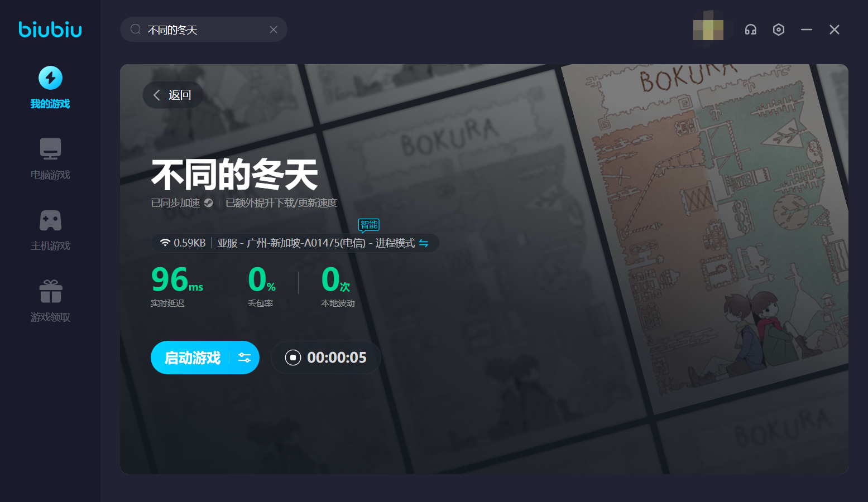
Task: Open 游戏领取 gift section
Action: (x=50, y=301)
